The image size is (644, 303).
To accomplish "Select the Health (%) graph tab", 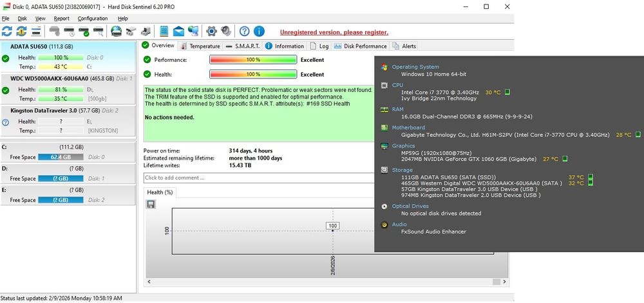I will click(160, 192).
